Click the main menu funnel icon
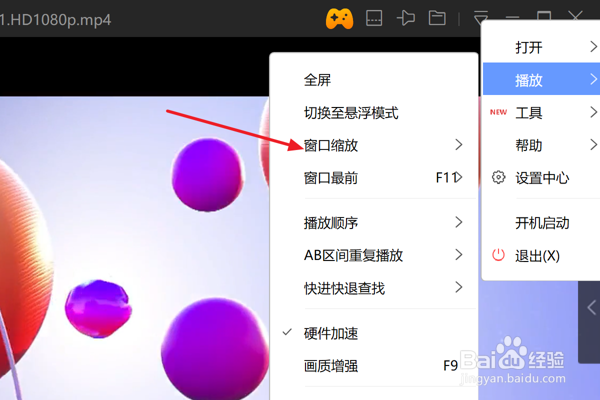The height and width of the screenshot is (400, 600). [x=481, y=16]
